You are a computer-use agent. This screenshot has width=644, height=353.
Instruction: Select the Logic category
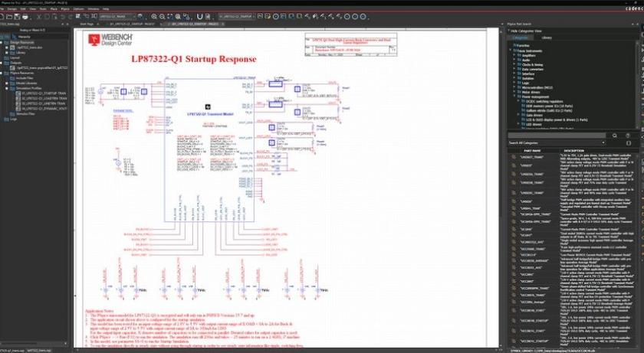525,83
